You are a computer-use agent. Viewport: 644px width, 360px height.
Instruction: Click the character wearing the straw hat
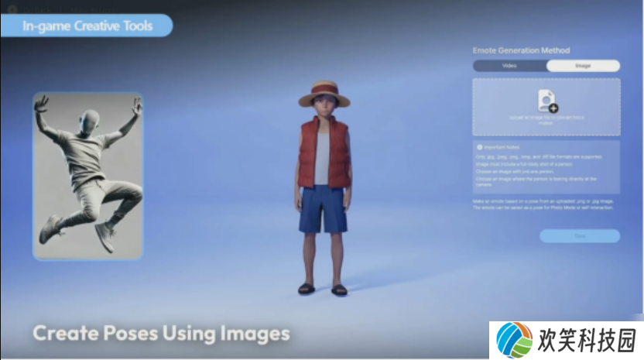[x=324, y=188]
